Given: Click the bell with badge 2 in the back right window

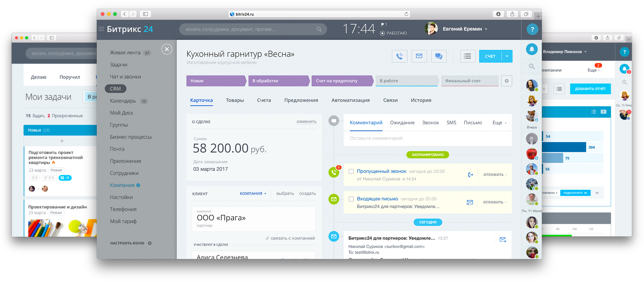Looking at the screenshot, I should pyautogui.click(x=624, y=69).
